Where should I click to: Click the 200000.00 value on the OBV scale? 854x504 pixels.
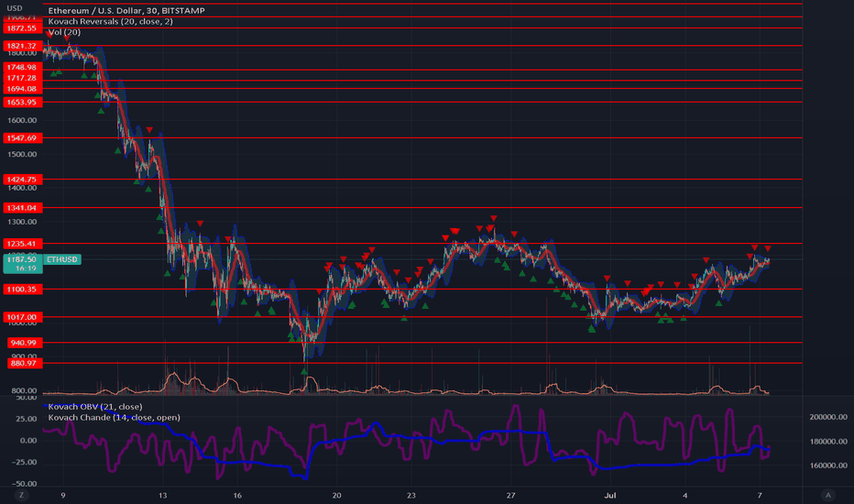828,417
